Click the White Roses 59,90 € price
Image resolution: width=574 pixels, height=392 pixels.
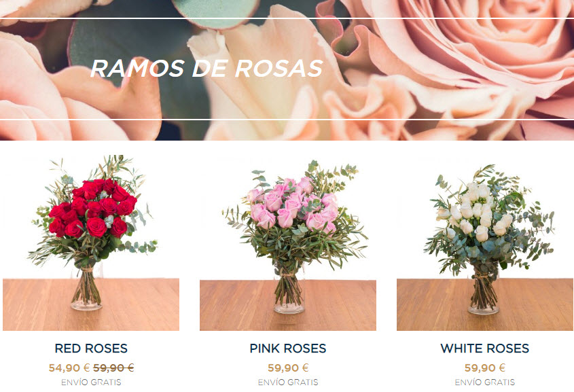point(485,368)
